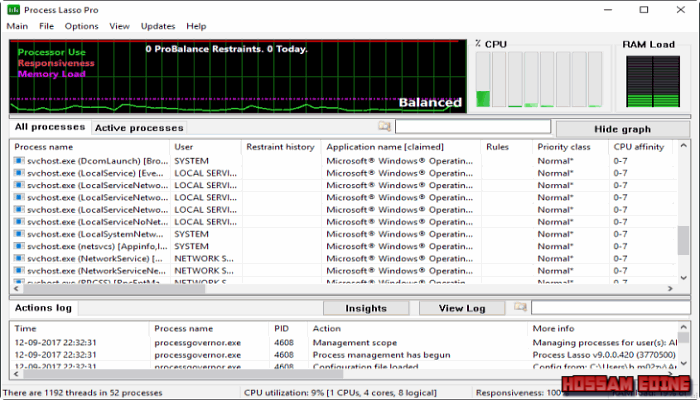Viewport: 700px width, 400px height.
Task: Click icon of svchost.exe (NetworkService) [... process
Action: tap(19, 258)
